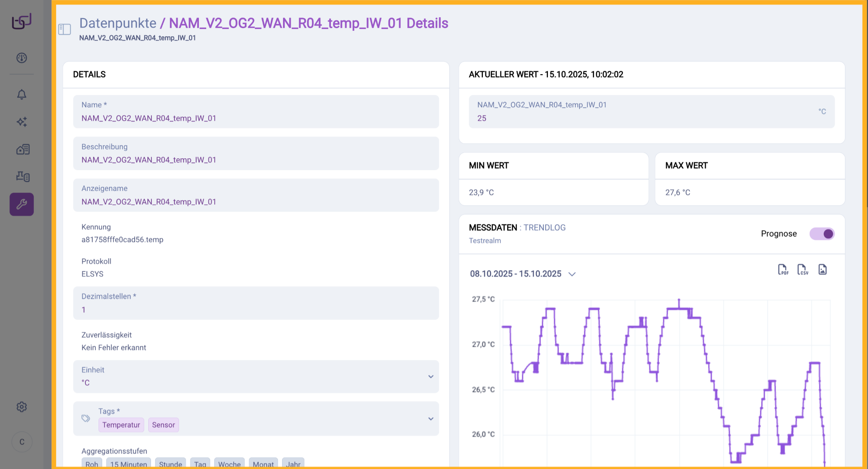Click the AI sparkles sidebar icon
This screenshot has height=469, width=868.
tap(22, 122)
